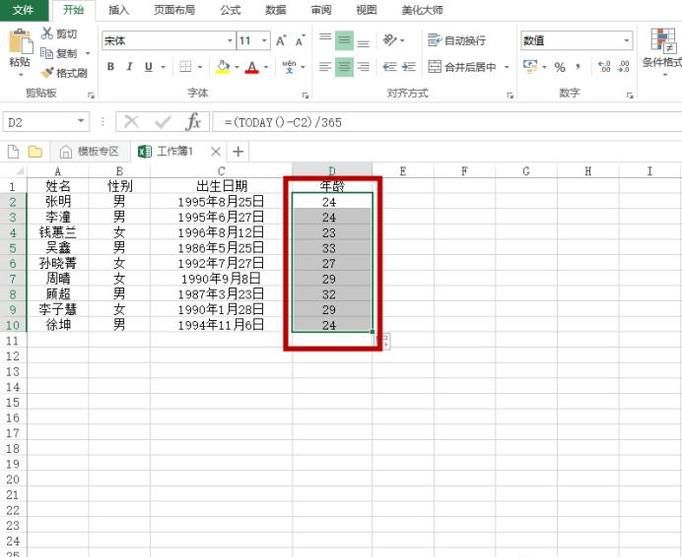Open the 数值 number format dropdown

pyautogui.click(x=627, y=40)
